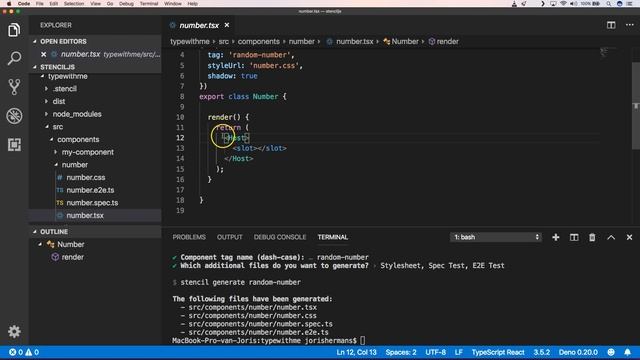Switch to the Debug Console tab
This screenshot has height=360, width=640.
pos(280,237)
